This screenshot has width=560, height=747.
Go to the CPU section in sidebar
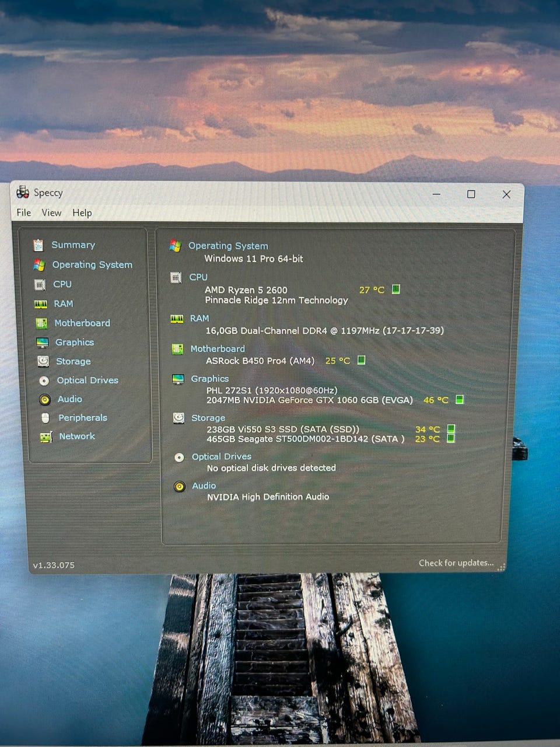(62, 284)
